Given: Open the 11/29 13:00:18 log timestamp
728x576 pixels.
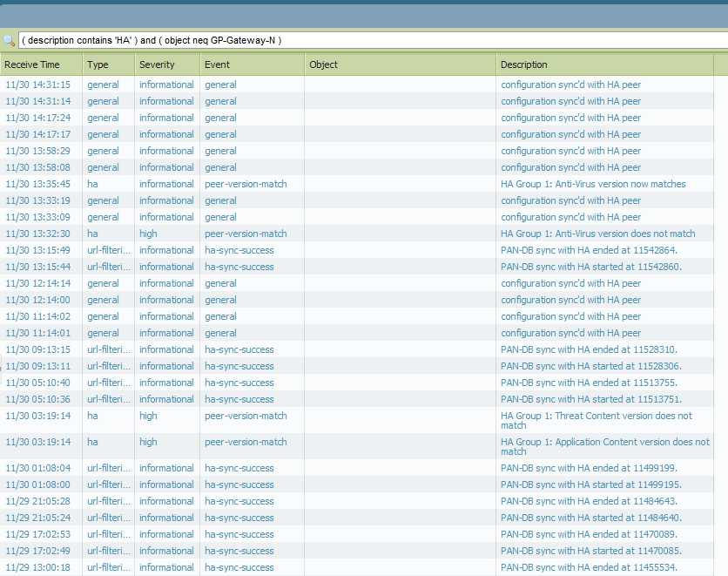Looking at the screenshot, I should 37,567.
